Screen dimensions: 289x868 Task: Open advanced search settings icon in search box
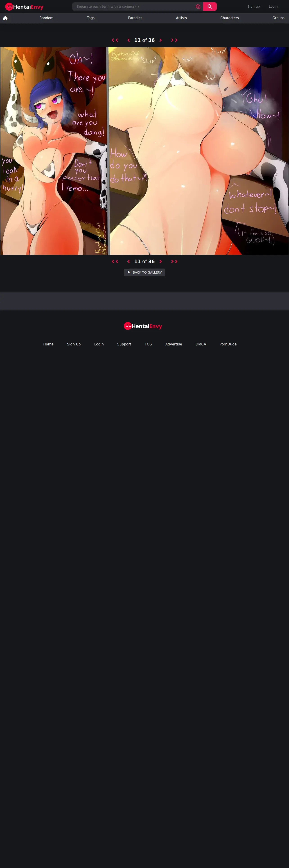[198, 6]
